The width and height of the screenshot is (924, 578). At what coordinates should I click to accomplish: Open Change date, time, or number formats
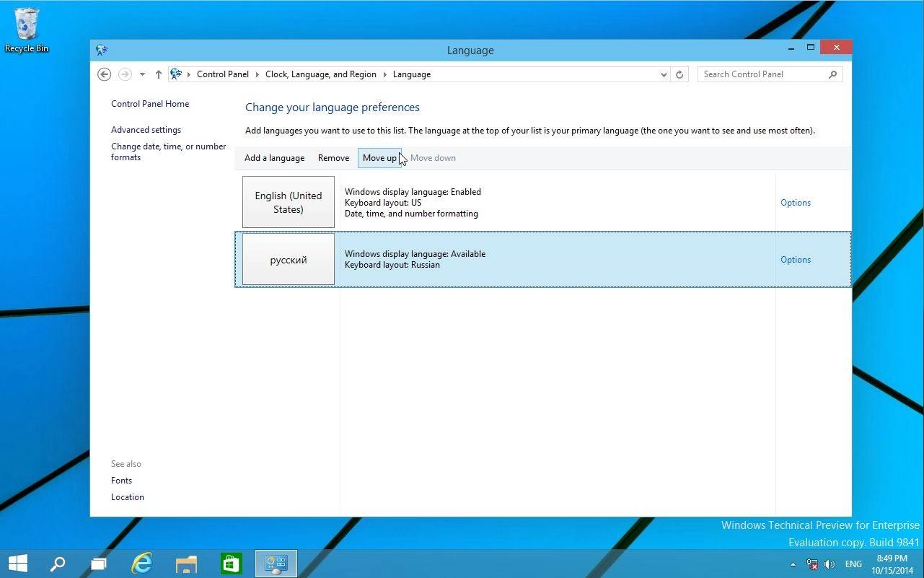point(168,152)
